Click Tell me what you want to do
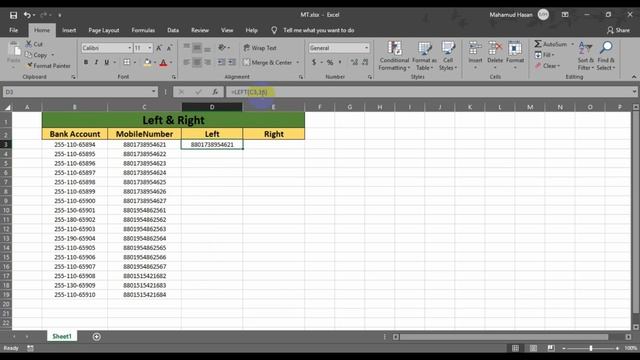 [x=319, y=30]
